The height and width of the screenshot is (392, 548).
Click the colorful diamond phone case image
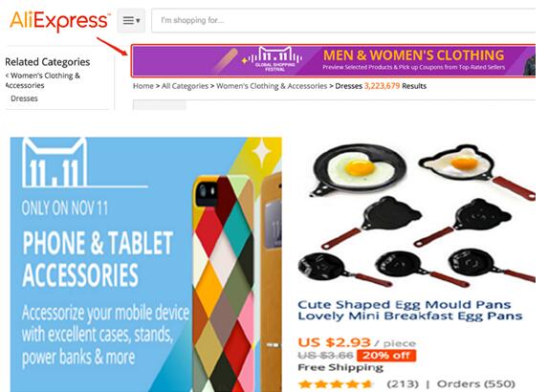tap(226, 283)
